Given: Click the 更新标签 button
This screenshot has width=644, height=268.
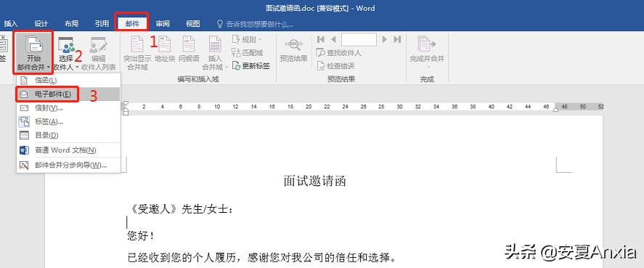Looking at the screenshot, I should [251, 66].
